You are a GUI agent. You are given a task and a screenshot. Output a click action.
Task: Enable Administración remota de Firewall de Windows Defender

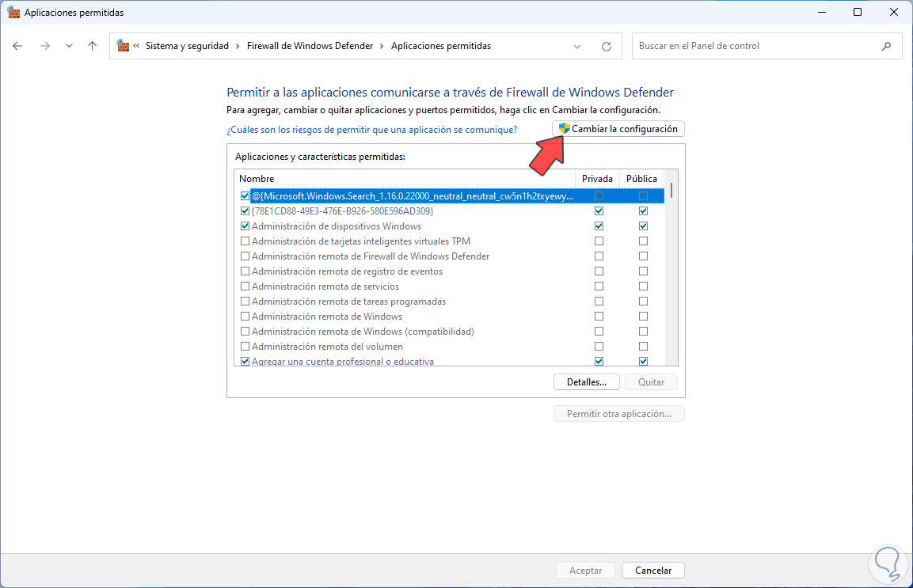245,256
